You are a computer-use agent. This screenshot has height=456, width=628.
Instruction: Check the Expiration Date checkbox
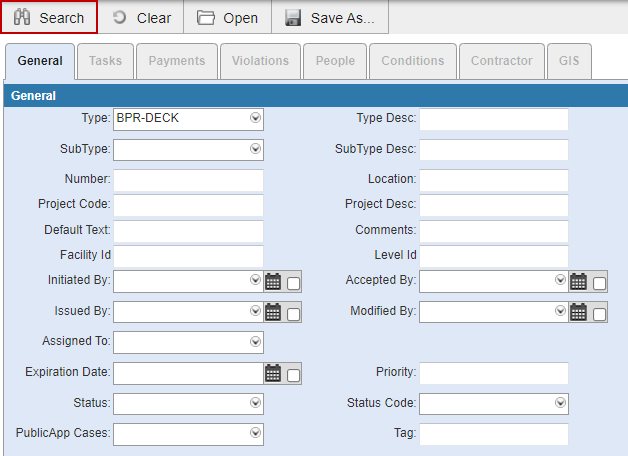point(294,376)
